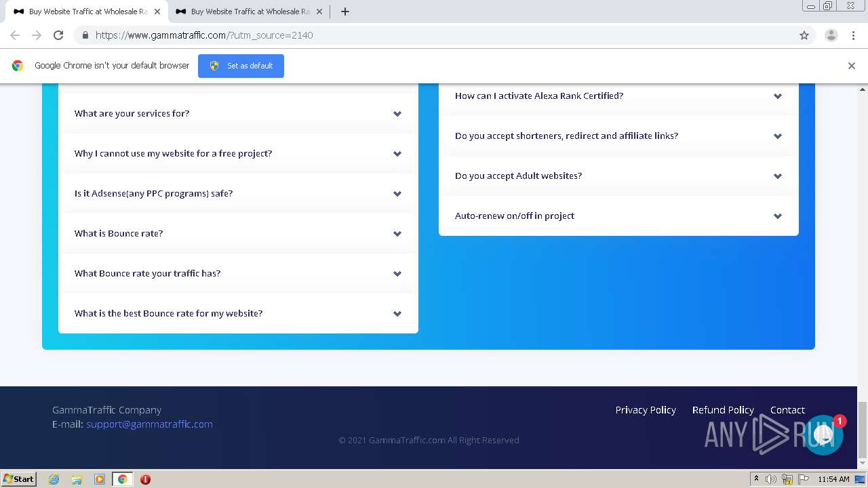Click the Chrome taskbar icon
Viewport: 868px width, 488px height.
point(123,479)
